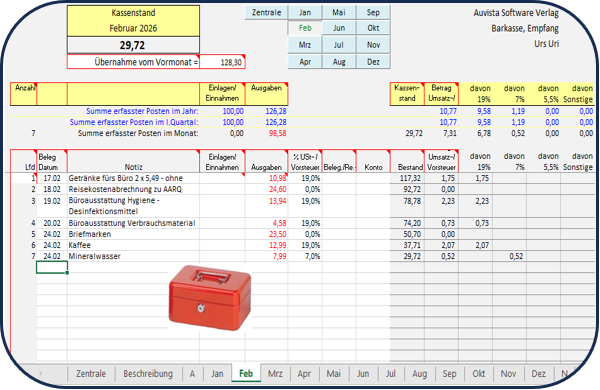The height and width of the screenshot is (390, 600).
Task: Select 'Summe erfasster Posten im Jahr:' label
Action: coord(142,111)
